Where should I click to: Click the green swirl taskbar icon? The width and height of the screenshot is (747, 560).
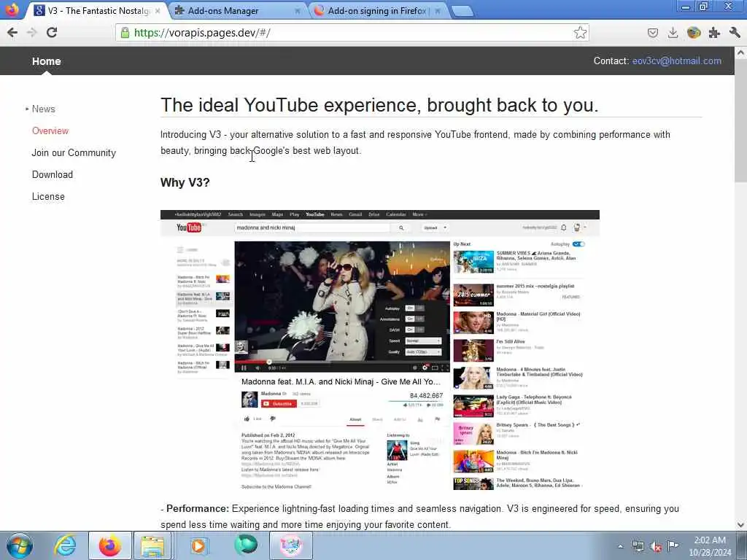pos(246,545)
